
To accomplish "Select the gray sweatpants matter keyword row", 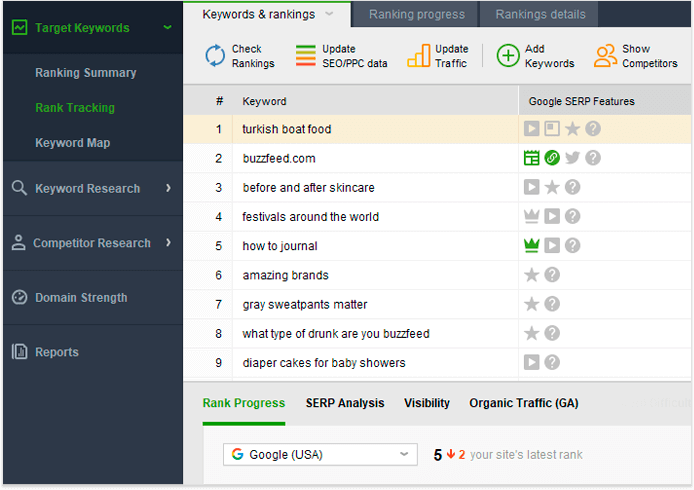I will click(x=305, y=304).
